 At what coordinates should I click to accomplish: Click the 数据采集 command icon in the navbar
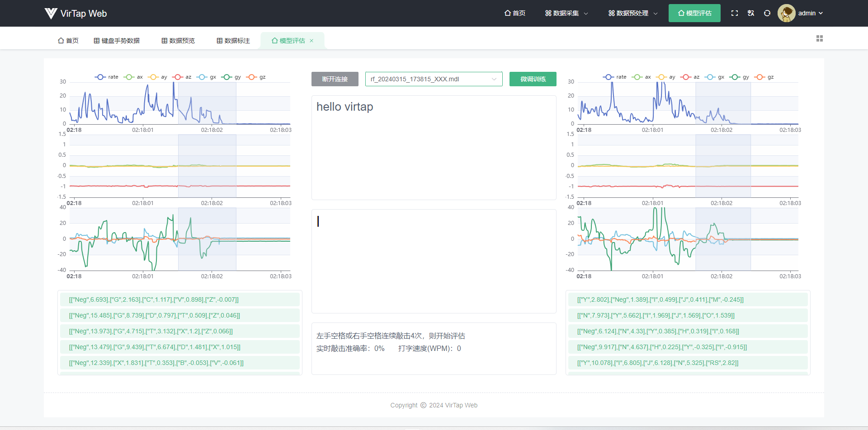[547, 13]
